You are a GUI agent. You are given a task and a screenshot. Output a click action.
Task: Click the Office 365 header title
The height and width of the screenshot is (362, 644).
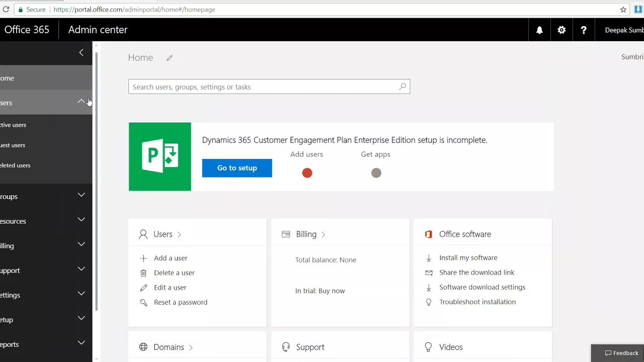[27, 30]
